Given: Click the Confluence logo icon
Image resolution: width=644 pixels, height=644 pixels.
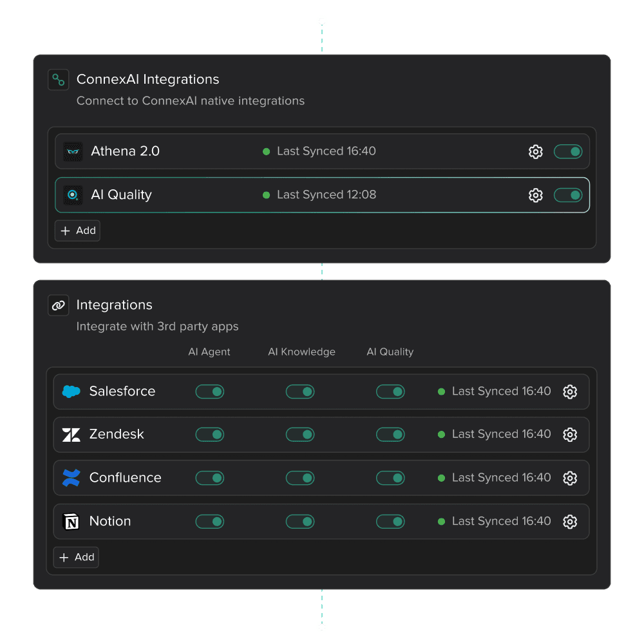Looking at the screenshot, I should click(71, 478).
